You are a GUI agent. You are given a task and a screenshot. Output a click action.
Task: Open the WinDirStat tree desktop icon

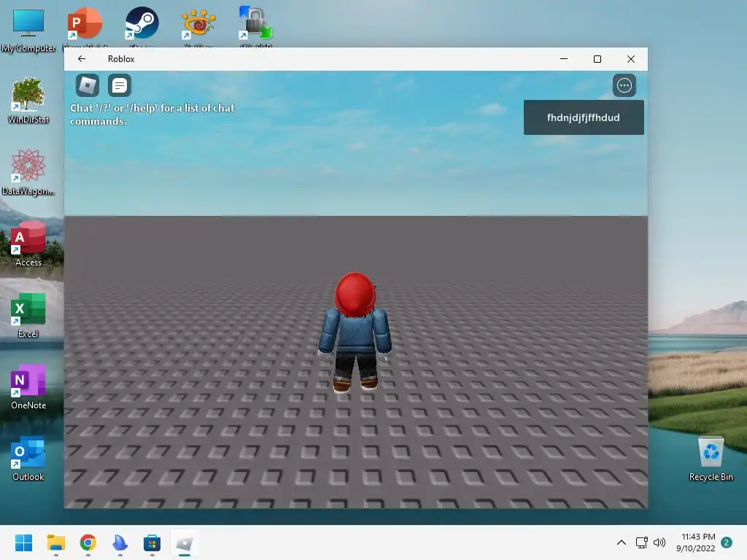28,101
